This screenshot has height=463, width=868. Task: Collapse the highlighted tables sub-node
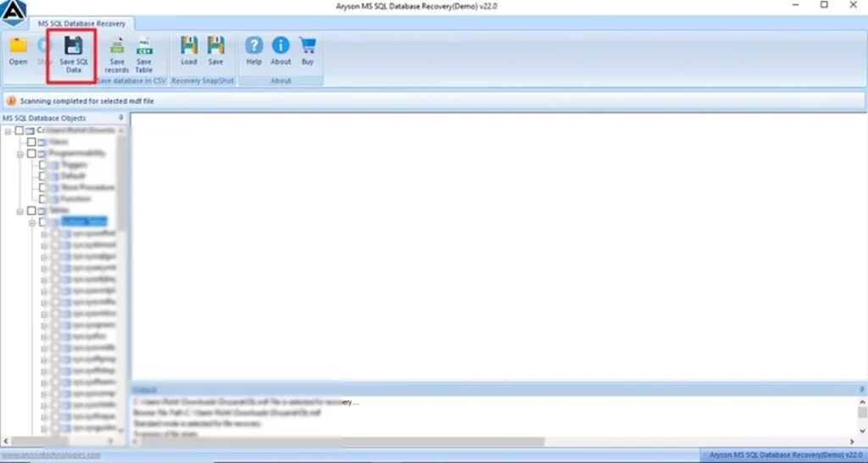click(32, 223)
